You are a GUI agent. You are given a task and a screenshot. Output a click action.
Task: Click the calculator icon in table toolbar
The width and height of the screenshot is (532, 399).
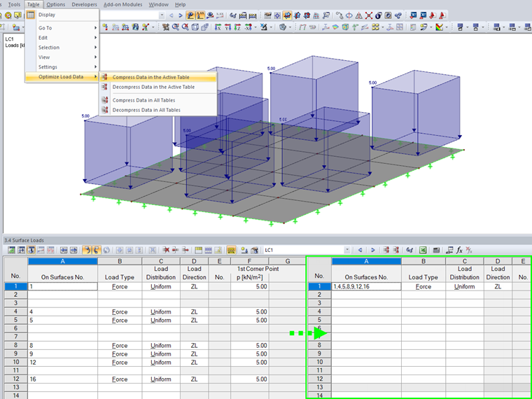436,250
